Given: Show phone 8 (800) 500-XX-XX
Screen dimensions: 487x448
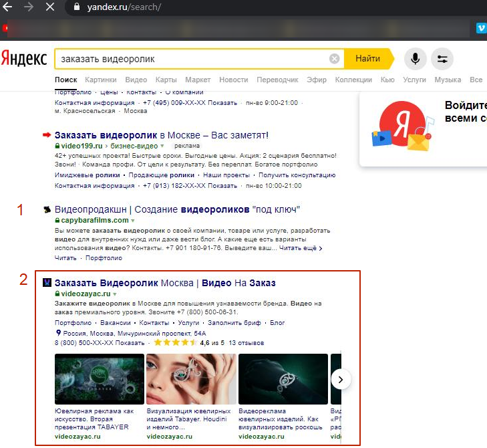Looking at the screenshot, I should tap(100, 343).
